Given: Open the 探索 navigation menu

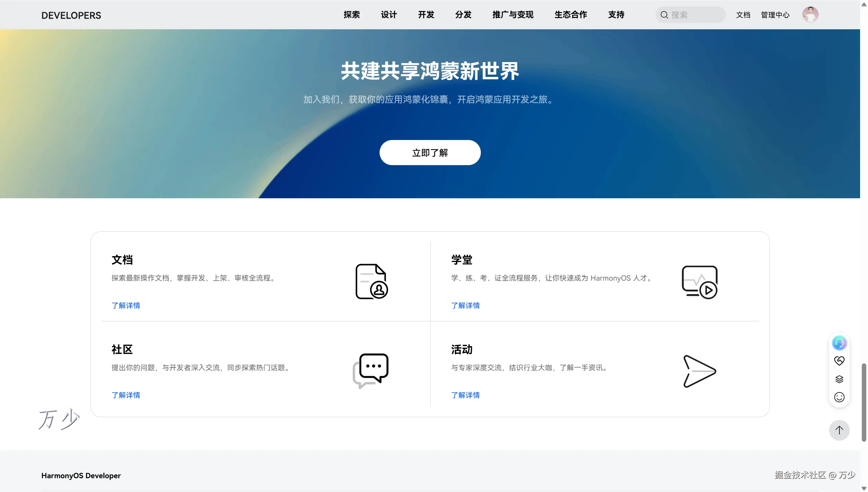Looking at the screenshot, I should point(352,15).
